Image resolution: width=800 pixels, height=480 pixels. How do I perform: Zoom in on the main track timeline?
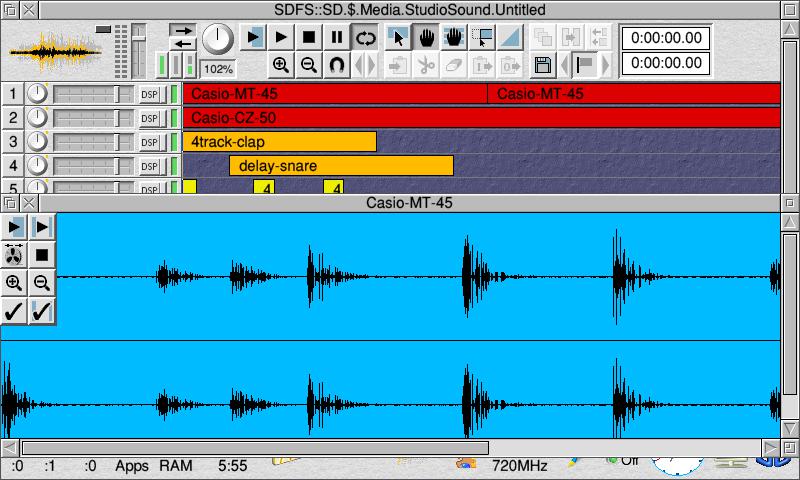coord(281,66)
